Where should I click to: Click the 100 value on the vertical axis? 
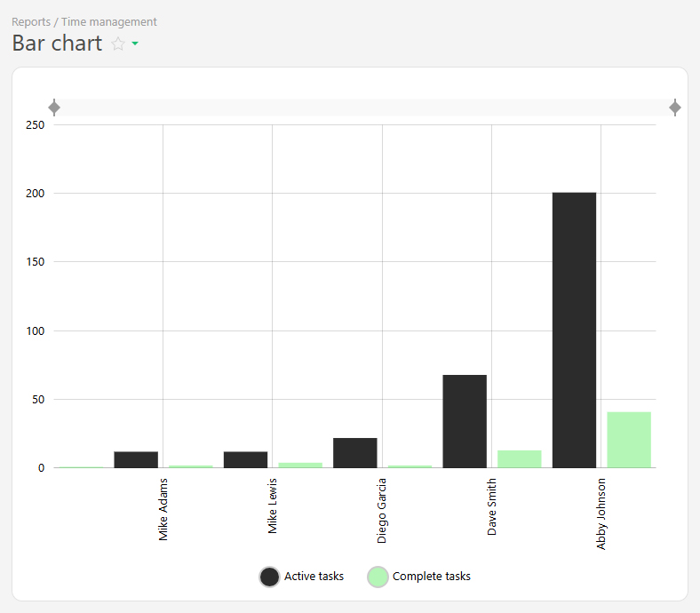tap(36, 330)
